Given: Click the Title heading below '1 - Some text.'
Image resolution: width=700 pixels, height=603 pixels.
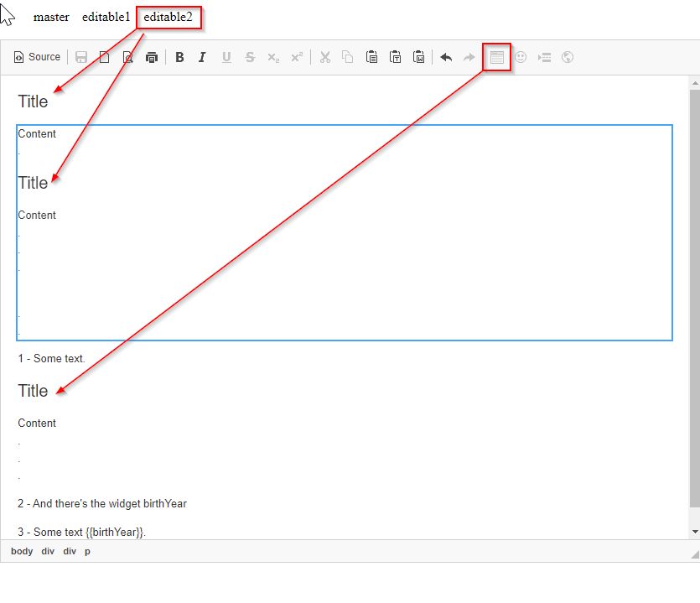Looking at the screenshot, I should pos(33,391).
